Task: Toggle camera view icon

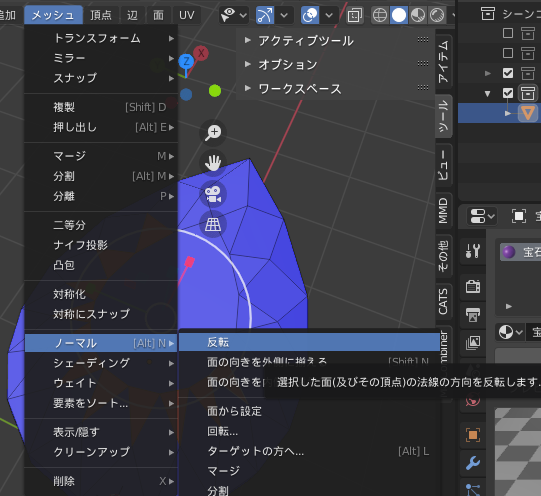Action: 213,194
